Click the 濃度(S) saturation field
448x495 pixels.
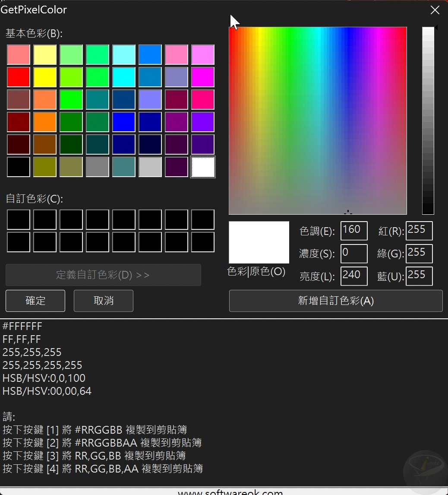pos(353,254)
